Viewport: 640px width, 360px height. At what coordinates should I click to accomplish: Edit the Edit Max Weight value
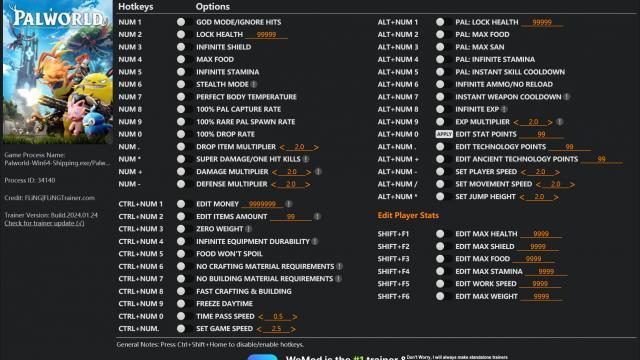click(541, 297)
